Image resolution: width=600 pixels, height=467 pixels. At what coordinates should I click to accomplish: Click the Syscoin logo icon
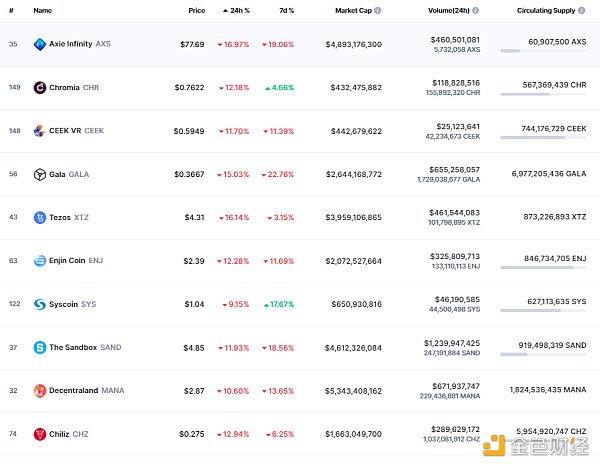click(x=40, y=304)
